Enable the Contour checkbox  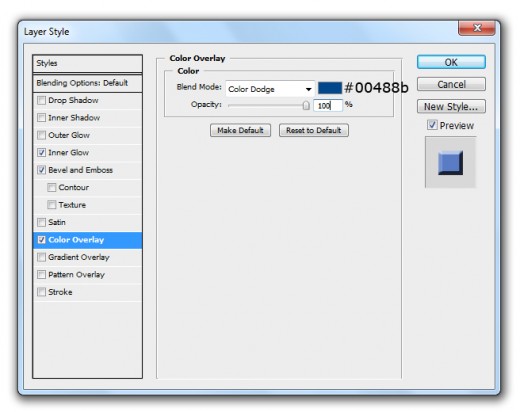(x=51, y=187)
